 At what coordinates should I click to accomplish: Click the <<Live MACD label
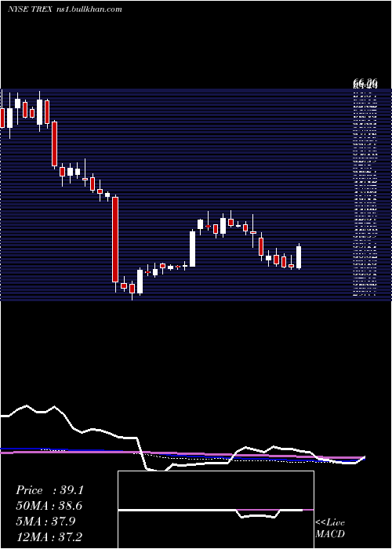[x=330, y=528]
